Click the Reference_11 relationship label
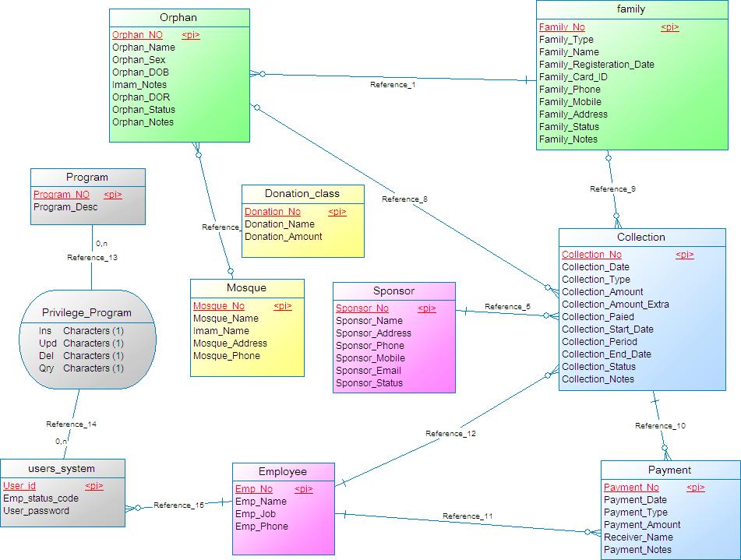Screen dimensions: 741x560 (468, 516)
